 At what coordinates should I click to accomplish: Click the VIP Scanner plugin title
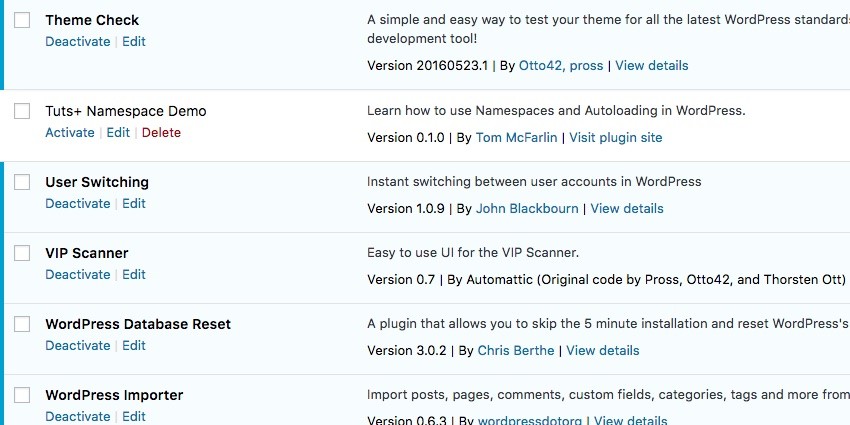[87, 253]
